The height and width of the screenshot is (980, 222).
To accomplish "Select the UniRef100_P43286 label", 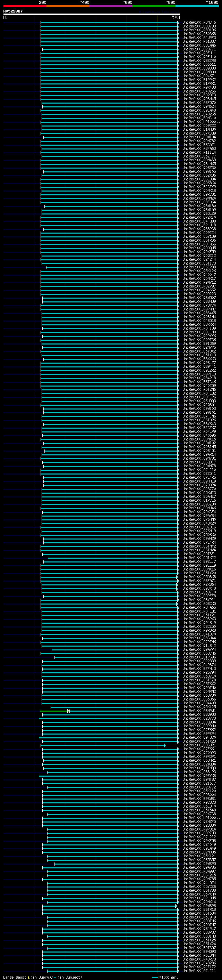I will 199,963.
